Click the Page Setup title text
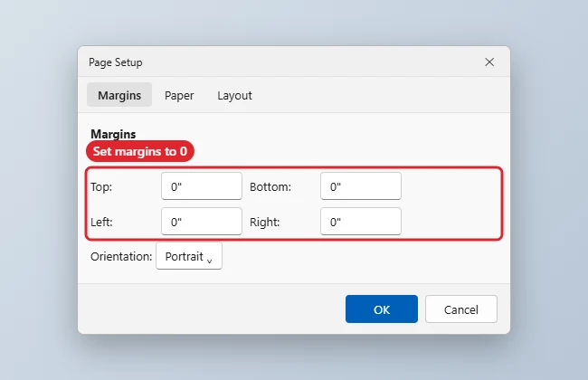Screen dimensions: 588x380 point(116,62)
